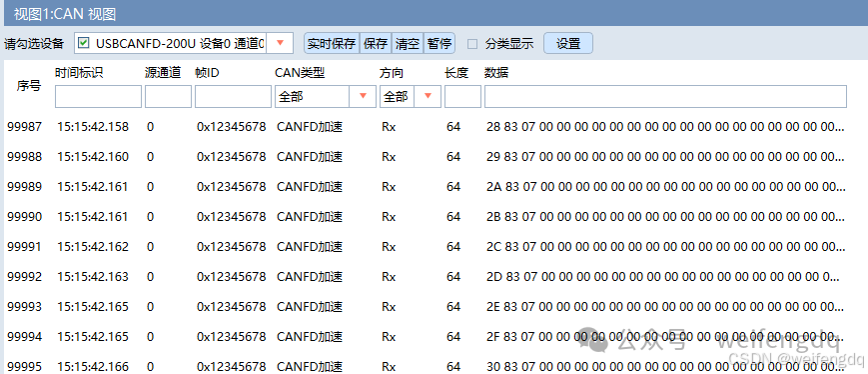868x374 pixels.
Task: Click timestamp 15:15:42.160
Action: (93, 157)
